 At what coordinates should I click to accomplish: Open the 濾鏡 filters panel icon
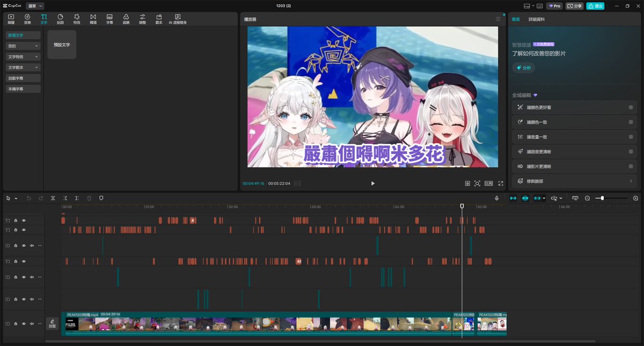(x=126, y=19)
